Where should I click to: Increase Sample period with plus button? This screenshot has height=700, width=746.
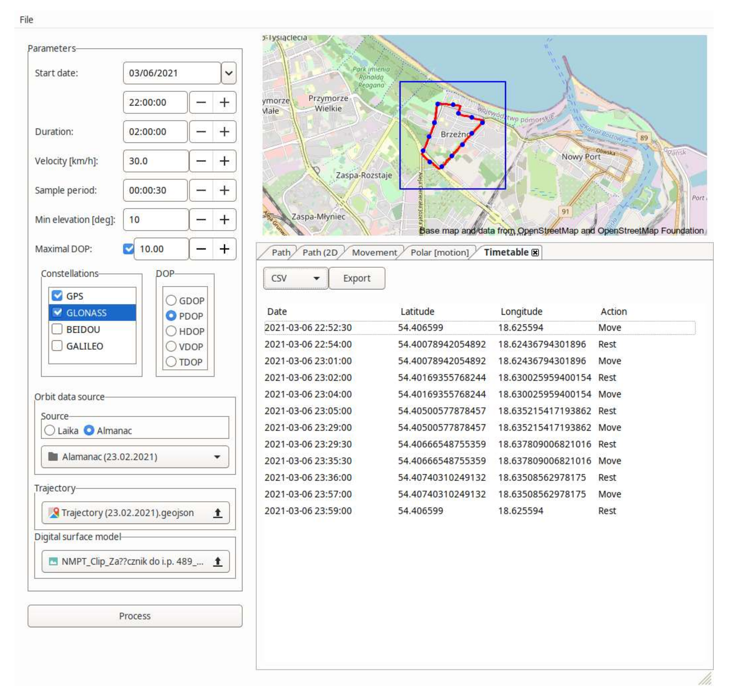pos(224,190)
